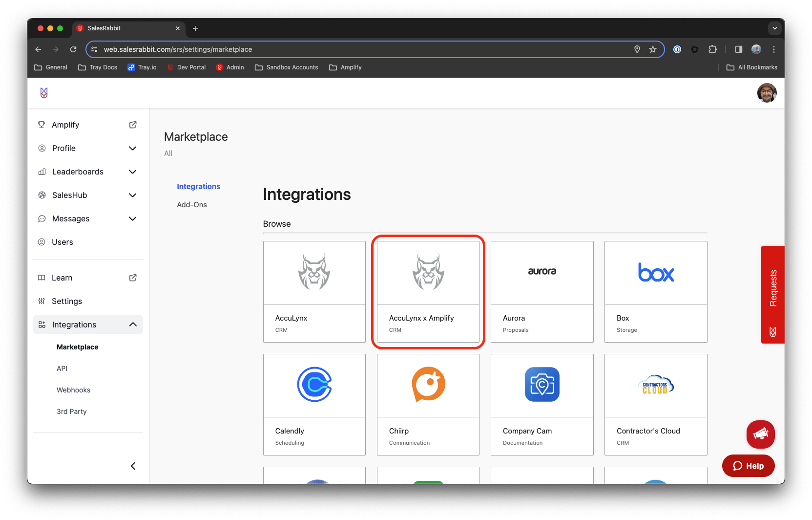Screen dimensions: 812x520
Task: Bookmark page with star icon
Action: [x=653, y=49]
